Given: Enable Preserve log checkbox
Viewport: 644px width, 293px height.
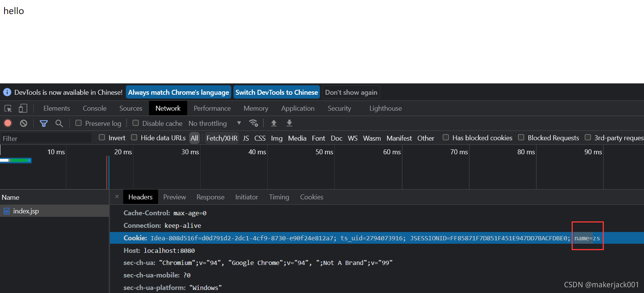Looking at the screenshot, I should [78, 123].
